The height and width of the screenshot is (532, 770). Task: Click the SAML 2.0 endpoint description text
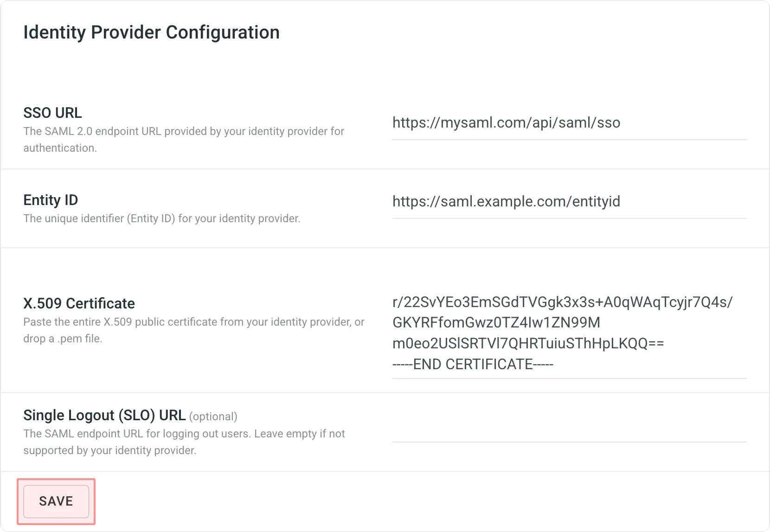[x=183, y=139]
